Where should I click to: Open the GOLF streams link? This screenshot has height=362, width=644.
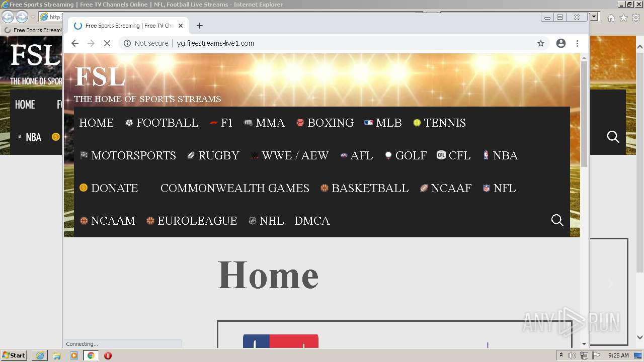pyautogui.click(x=406, y=155)
